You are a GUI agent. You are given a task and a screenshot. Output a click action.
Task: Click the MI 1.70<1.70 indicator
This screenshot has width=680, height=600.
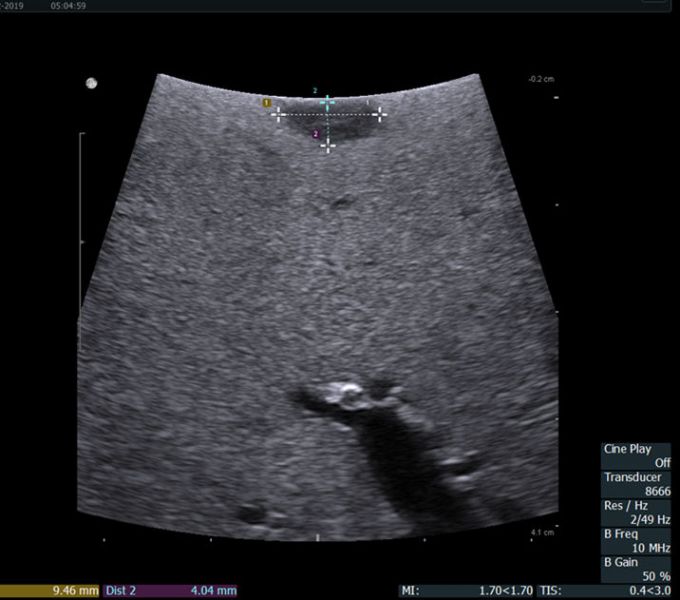464,590
